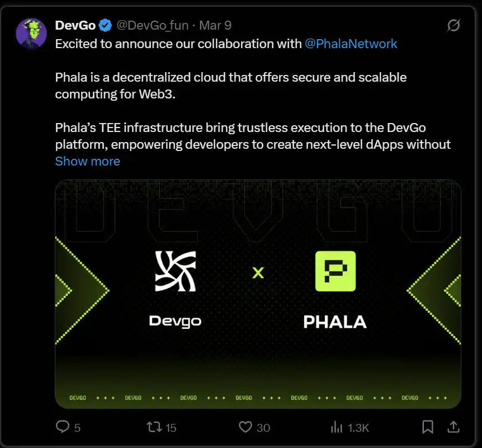Click the reply comment icon
Image resolution: width=482 pixels, height=448 pixels.
63,427
